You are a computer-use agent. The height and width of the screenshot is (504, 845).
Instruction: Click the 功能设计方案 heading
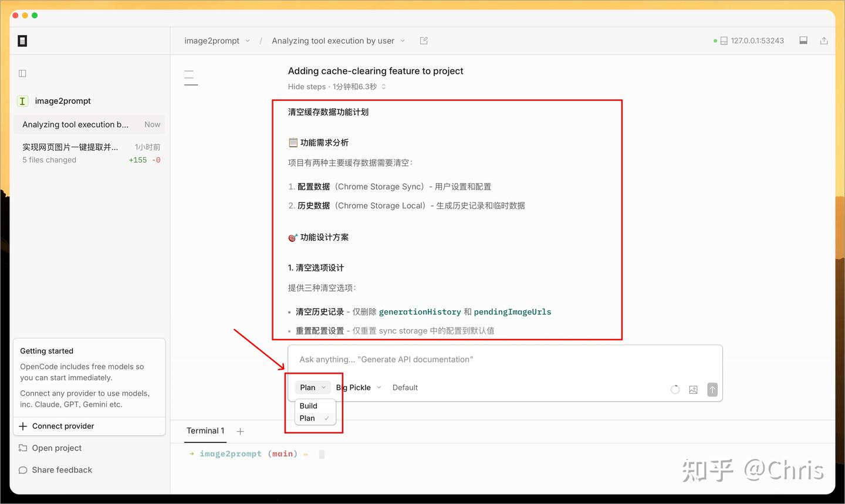pos(319,238)
